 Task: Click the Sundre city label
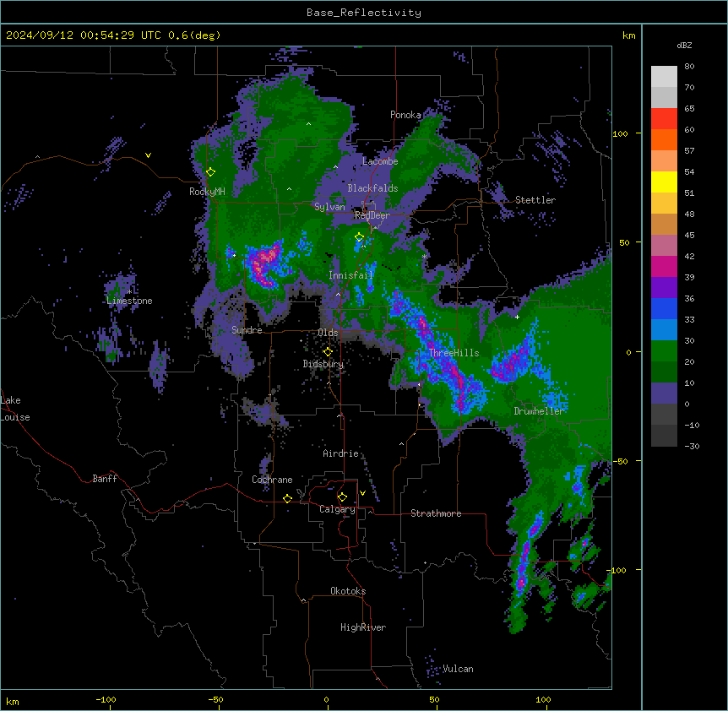(247, 330)
